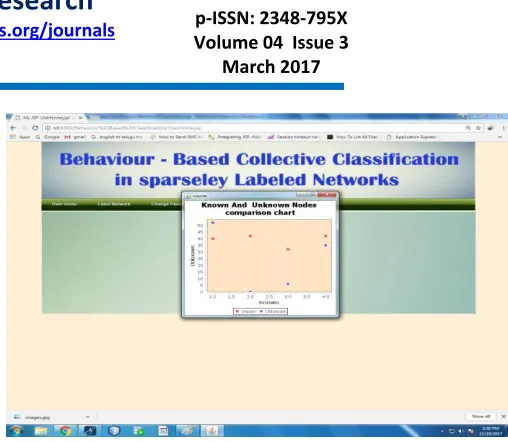Switch to the Java app in taskbar
The width and height of the screenshot is (508, 442).
212,431
